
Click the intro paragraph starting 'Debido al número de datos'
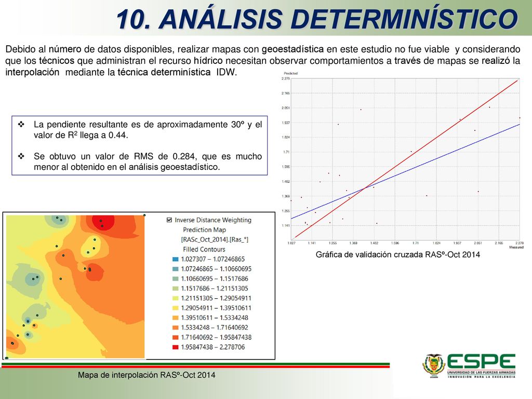click(262, 61)
